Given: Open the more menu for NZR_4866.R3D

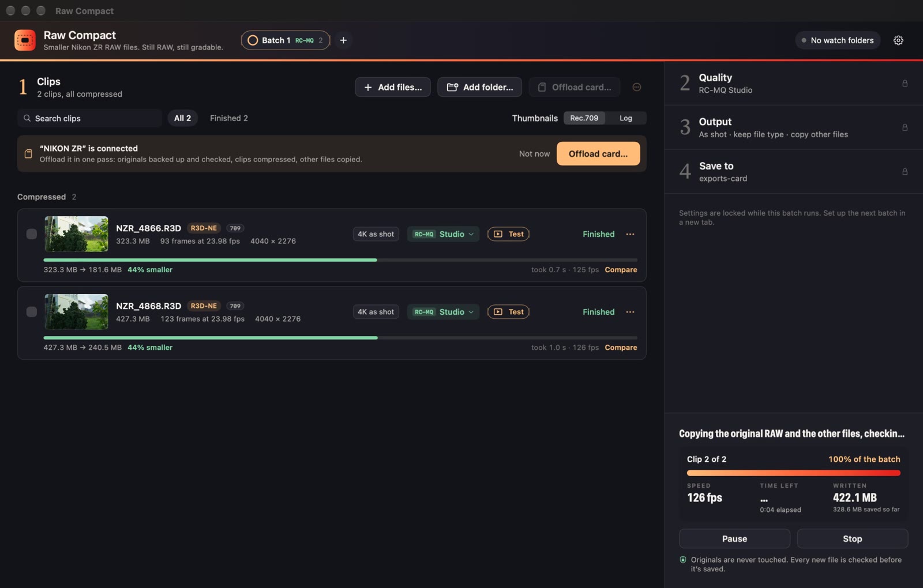Looking at the screenshot, I should click(x=630, y=234).
